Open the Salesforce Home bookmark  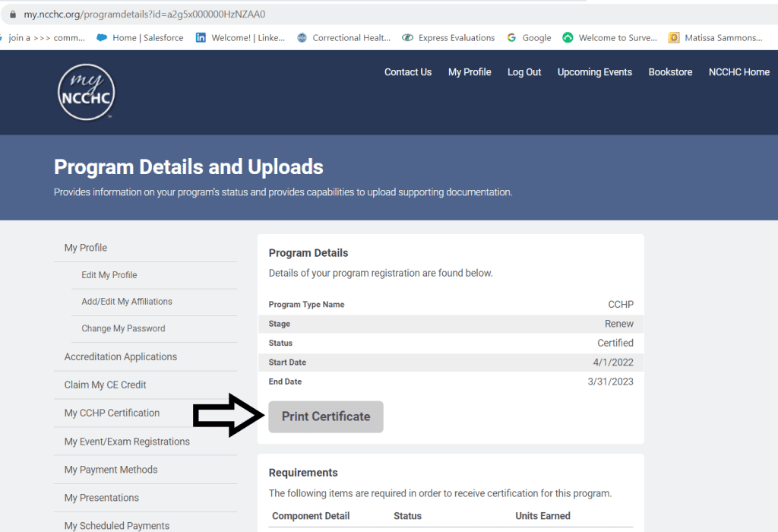tap(141, 37)
